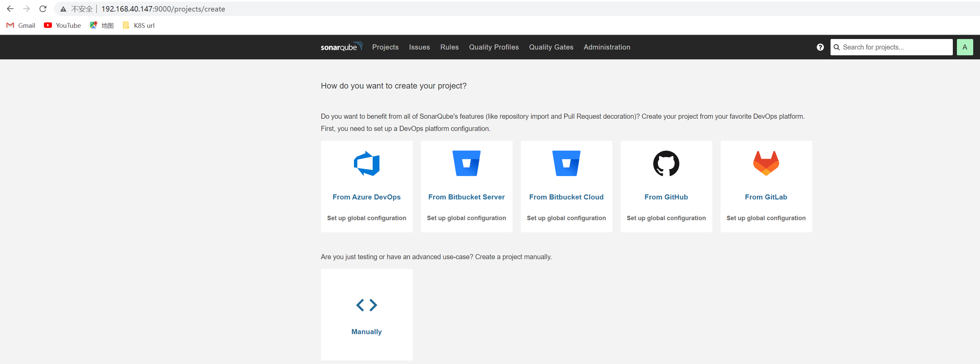Open the help question mark icon
Viewport: 980px width, 364px height.
[820, 47]
